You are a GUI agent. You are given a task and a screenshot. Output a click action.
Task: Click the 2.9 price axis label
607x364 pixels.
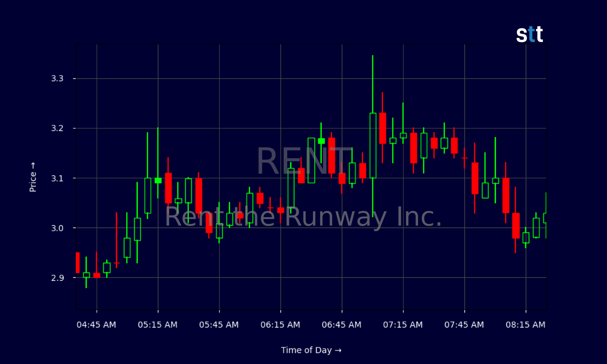57,278
